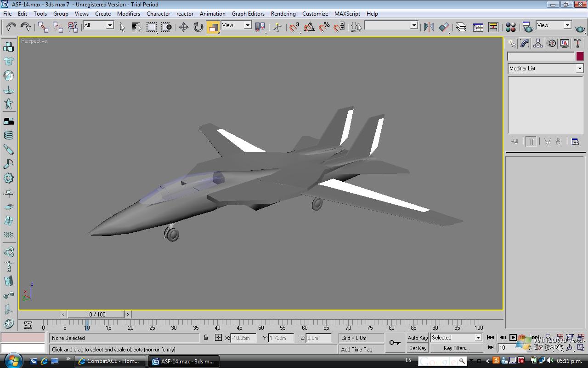This screenshot has width=588, height=368.
Task: Open the Windows Start orb
Action: pos(12,360)
